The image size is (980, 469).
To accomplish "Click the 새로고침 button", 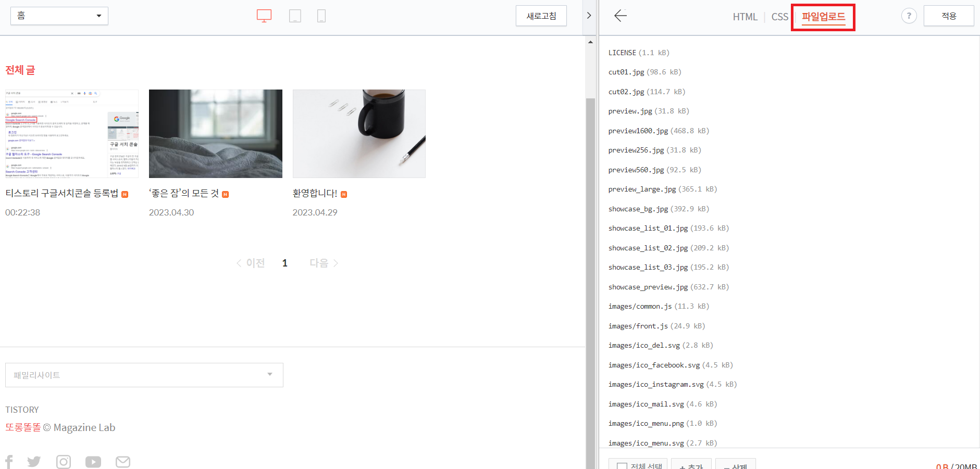I will click(541, 16).
